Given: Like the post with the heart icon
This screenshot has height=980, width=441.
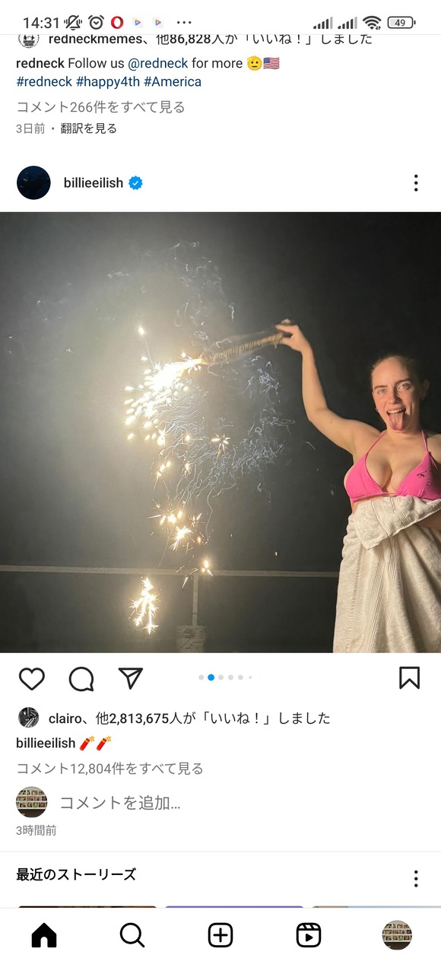Looking at the screenshot, I should pyautogui.click(x=31, y=678).
